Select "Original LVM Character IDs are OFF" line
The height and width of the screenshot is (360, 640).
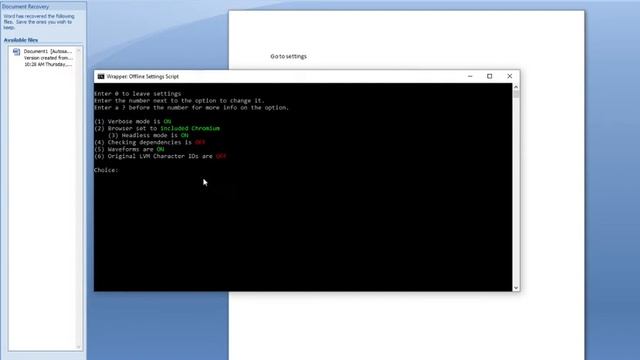(160, 156)
